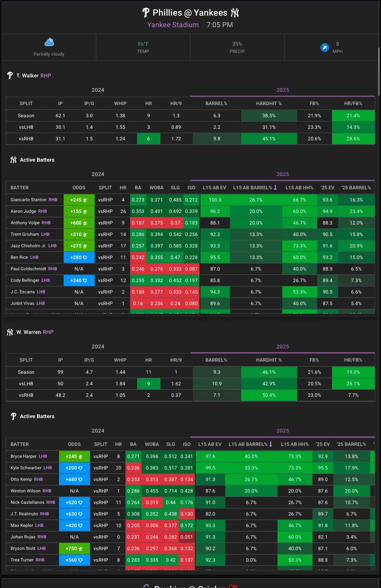Click the partially cloudy weather icon

(49, 43)
